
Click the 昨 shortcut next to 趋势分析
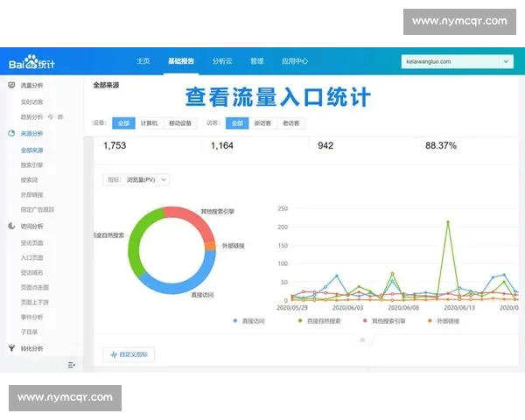[x=60, y=117]
